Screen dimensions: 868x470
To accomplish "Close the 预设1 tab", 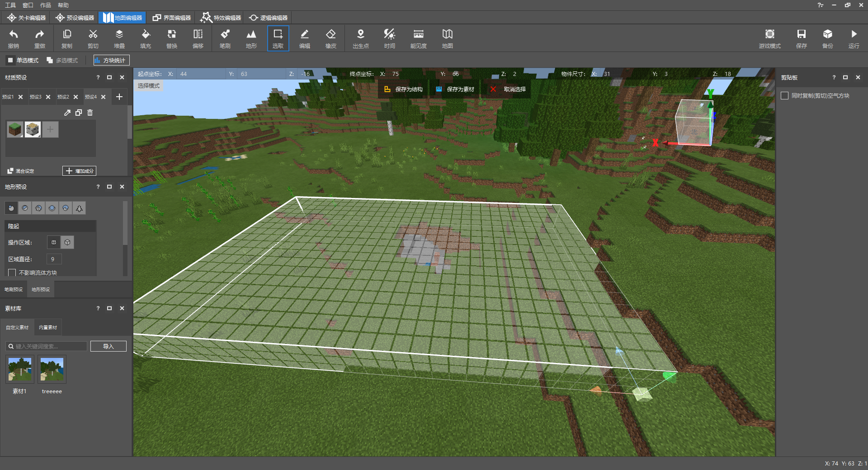I will pyautogui.click(x=20, y=97).
